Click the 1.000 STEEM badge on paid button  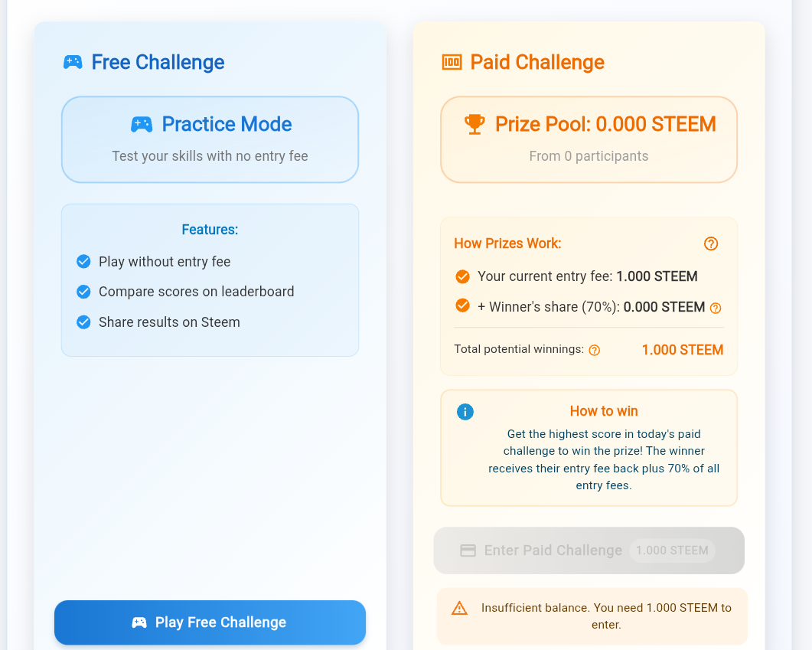672,550
